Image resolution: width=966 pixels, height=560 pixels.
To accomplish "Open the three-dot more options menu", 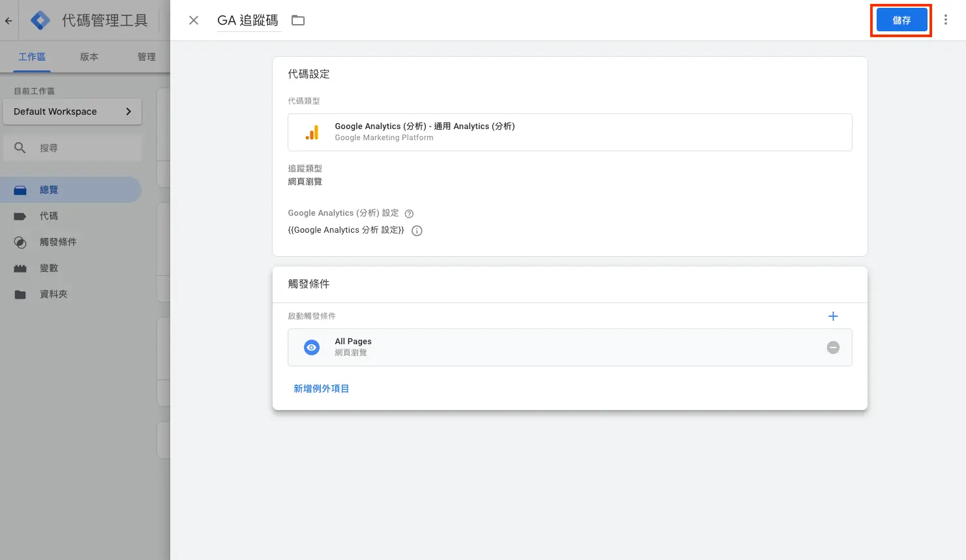I will click(946, 20).
